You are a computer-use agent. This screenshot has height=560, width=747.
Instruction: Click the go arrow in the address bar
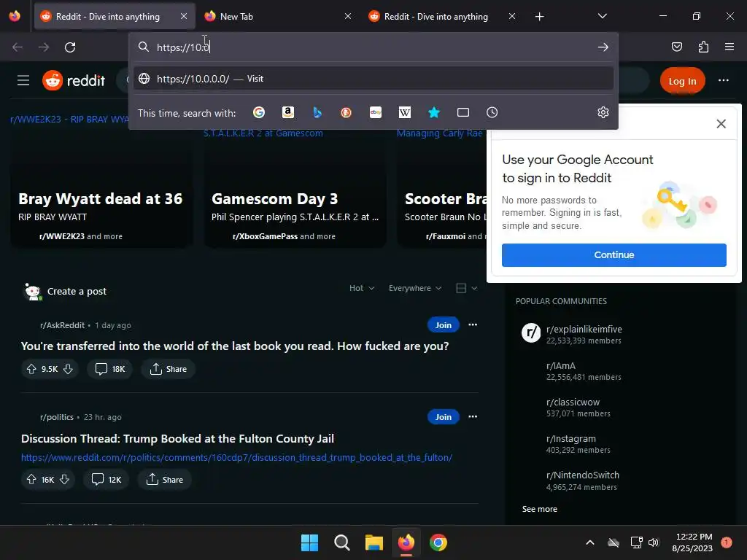pos(603,47)
